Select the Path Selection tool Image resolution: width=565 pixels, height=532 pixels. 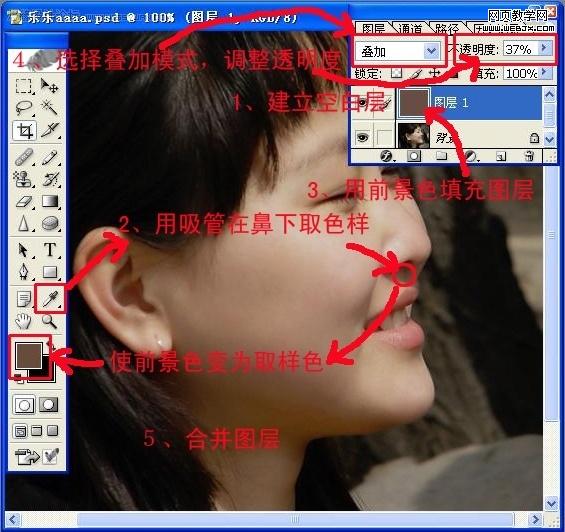(x=24, y=250)
